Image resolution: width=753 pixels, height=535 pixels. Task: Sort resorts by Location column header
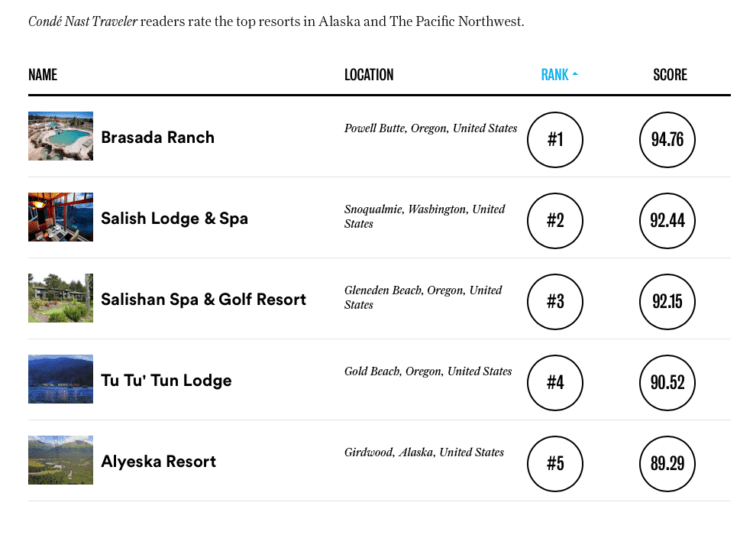click(x=369, y=75)
